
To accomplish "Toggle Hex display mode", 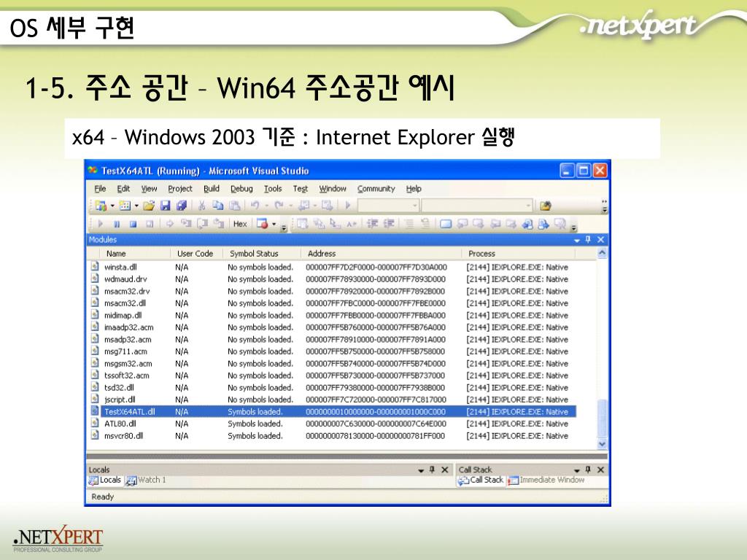I will (239, 224).
